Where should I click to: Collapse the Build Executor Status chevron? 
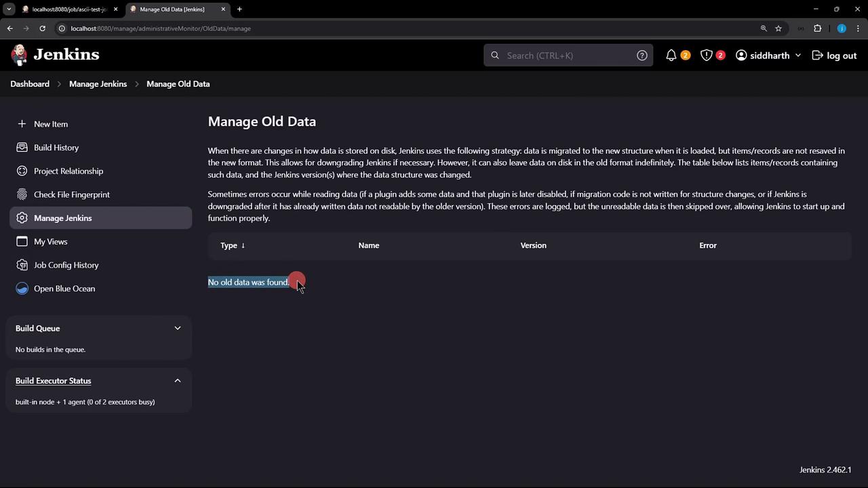tap(178, 381)
